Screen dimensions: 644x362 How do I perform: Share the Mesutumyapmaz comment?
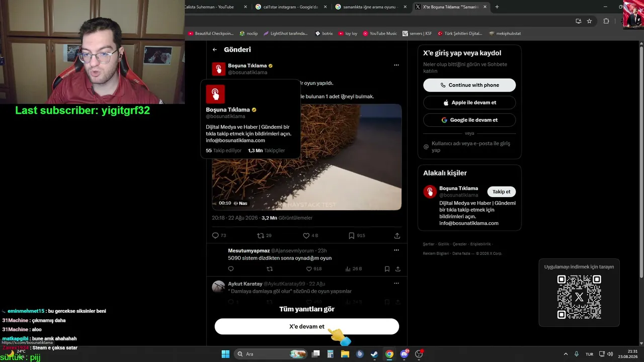point(398,269)
